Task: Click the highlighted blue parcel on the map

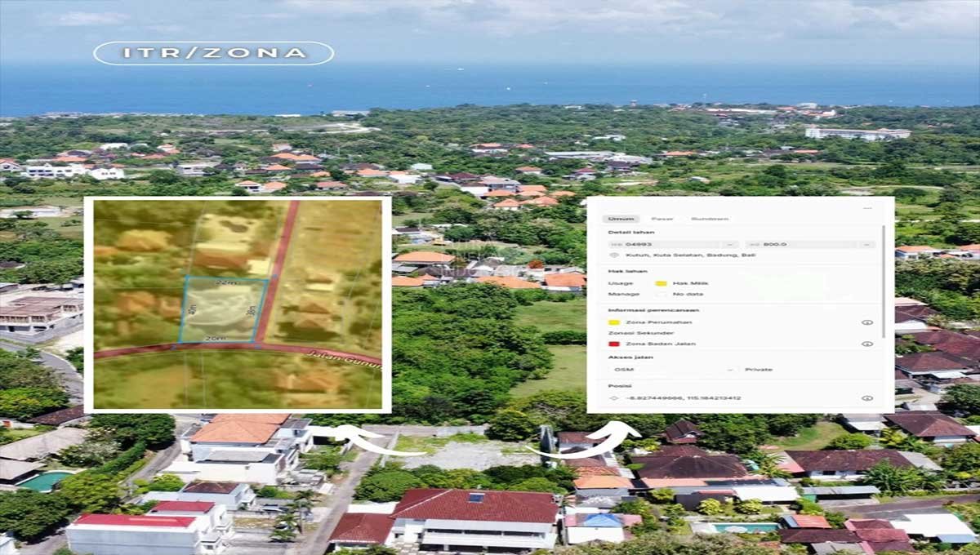Action: 224,310
